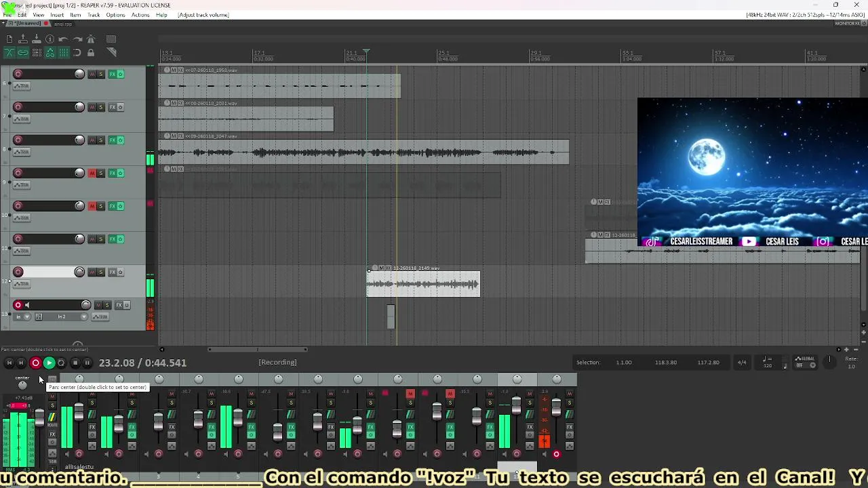Image resolution: width=868 pixels, height=488 pixels.
Task: Toggle auto-crossfade toolbar icon
Action: [9, 52]
